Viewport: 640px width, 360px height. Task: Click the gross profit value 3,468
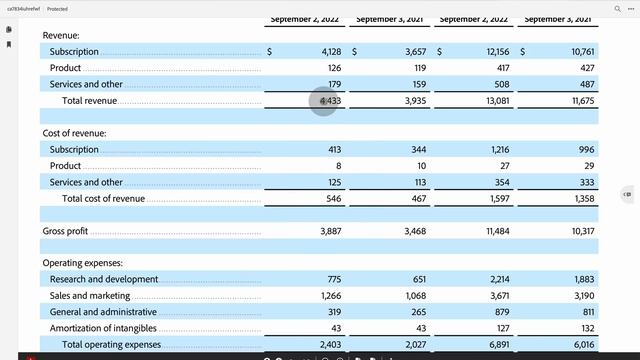tap(415, 231)
